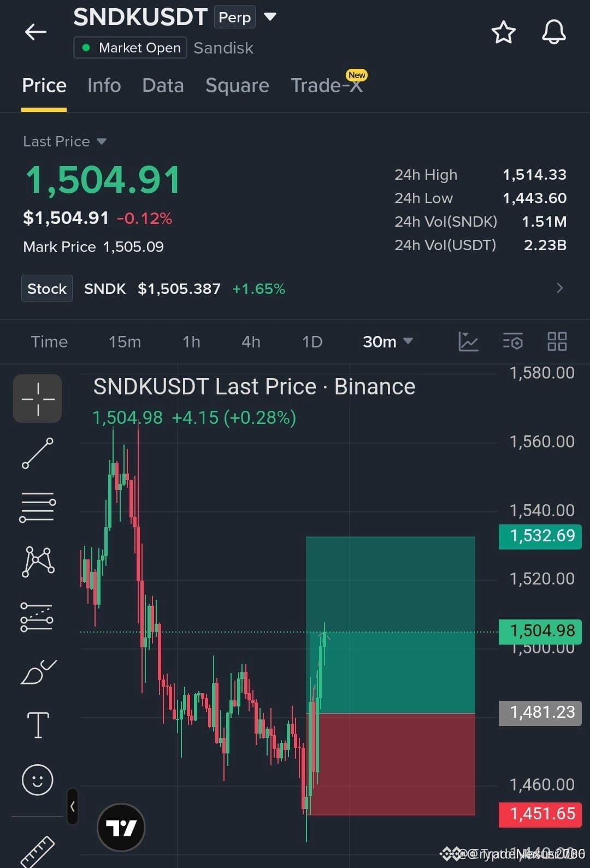Select the 1h chart interval
The width and height of the screenshot is (590, 868).
tap(191, 342)
